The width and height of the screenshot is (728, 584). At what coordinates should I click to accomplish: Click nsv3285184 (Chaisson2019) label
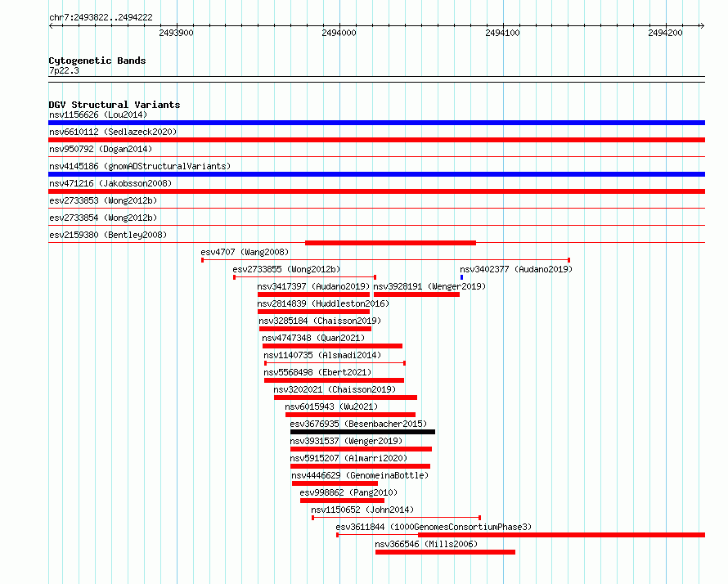point(320,321)
